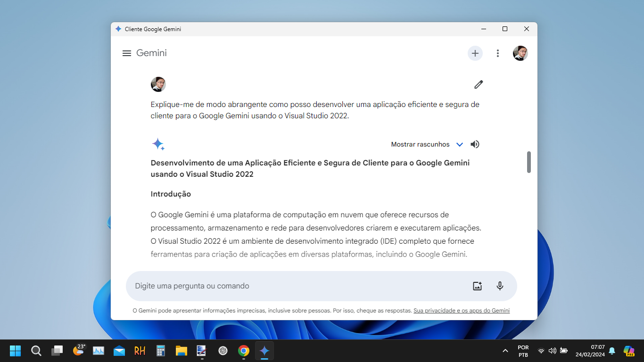The image size is (644, 362).
Task: Open taskbar Search
Action: click(x=36, y=351)
